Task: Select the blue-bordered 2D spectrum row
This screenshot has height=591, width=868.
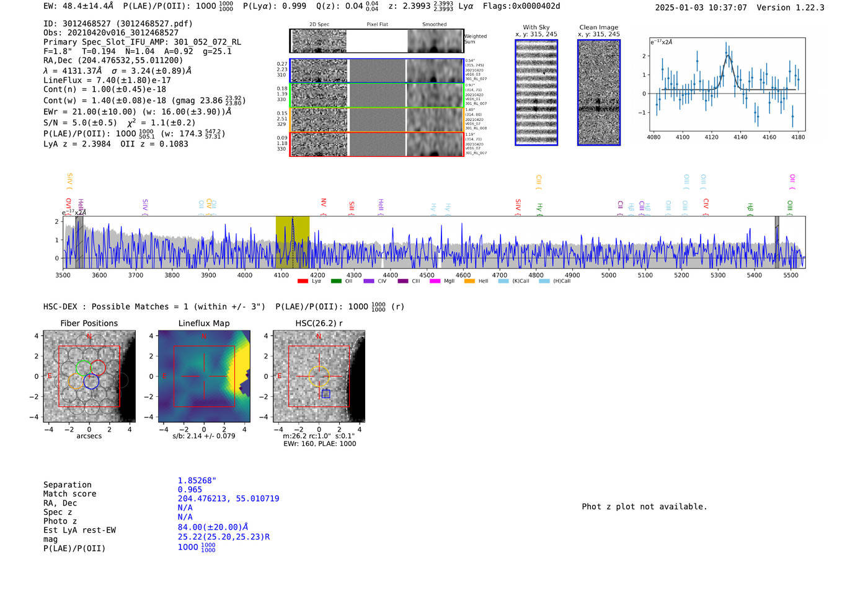Action: pos(376,71)
